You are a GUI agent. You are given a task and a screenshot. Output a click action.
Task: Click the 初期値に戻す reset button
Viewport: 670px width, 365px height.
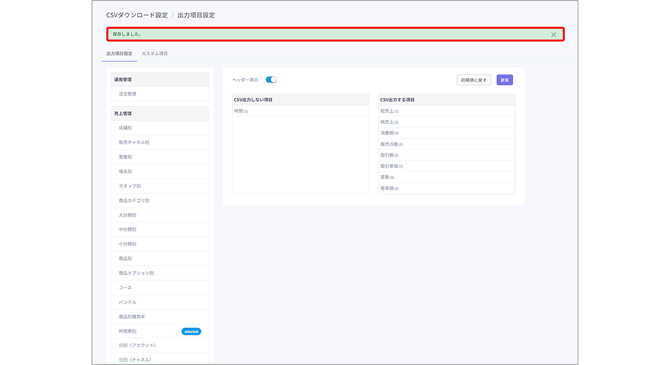click(x=473, y=80)
